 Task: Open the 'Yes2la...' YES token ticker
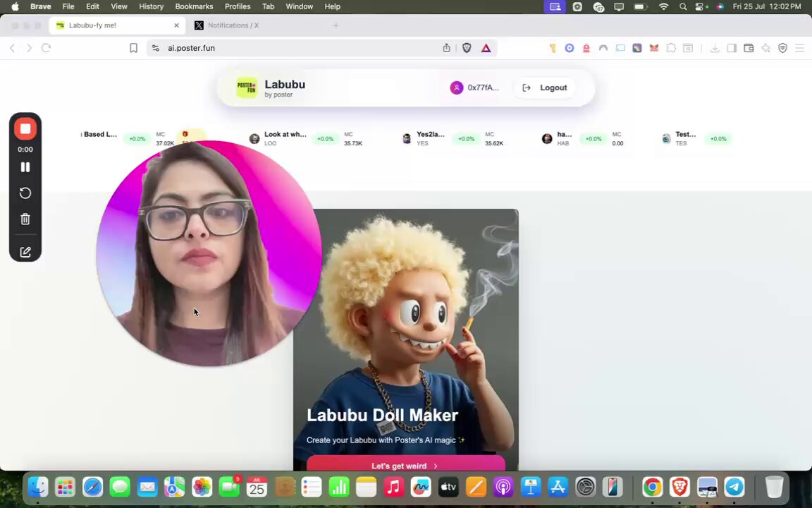[453, 138]
